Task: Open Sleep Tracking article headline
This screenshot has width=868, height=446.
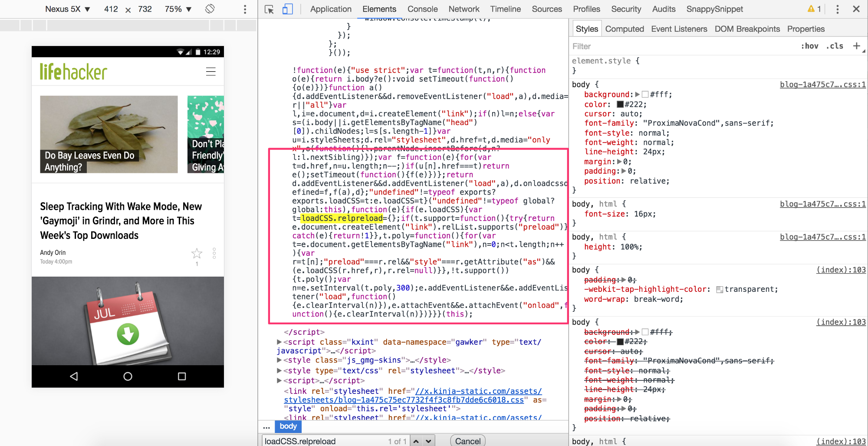Action: point(121,221)
